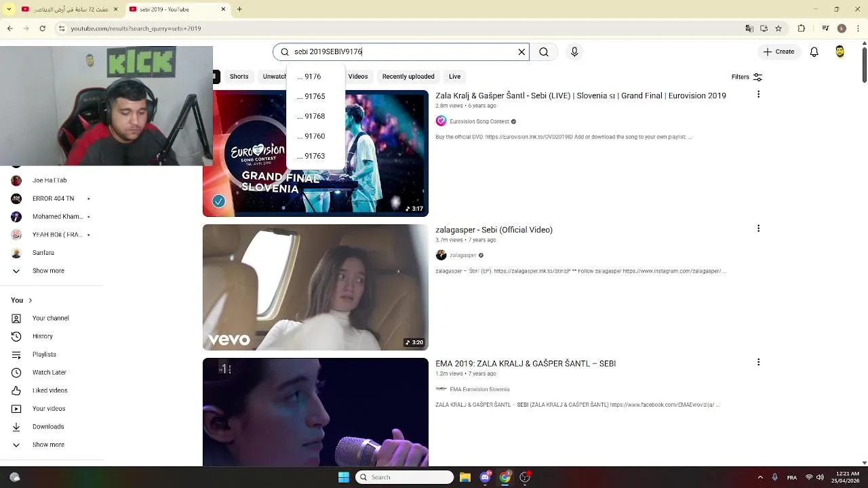Select the Shorts filter chip
The image size is (868, 488).
pyautogui.click(x=239, y=77)
